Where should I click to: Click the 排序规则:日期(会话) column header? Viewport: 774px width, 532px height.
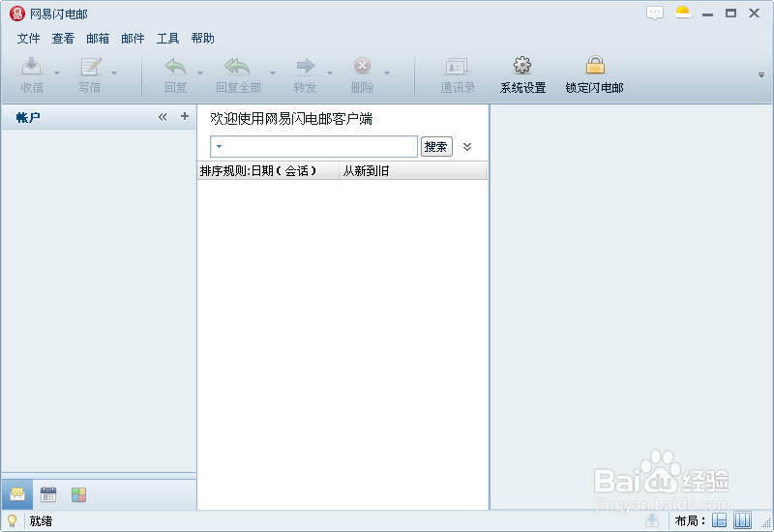click(x=268, y=171)
